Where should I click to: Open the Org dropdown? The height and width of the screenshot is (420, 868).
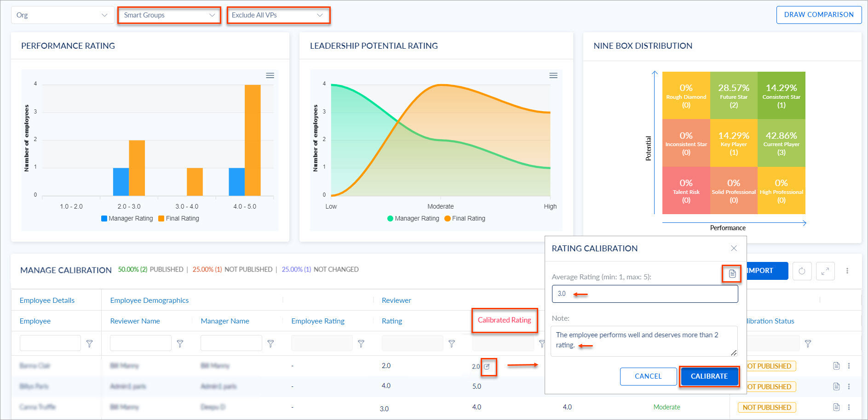point(62,15)
